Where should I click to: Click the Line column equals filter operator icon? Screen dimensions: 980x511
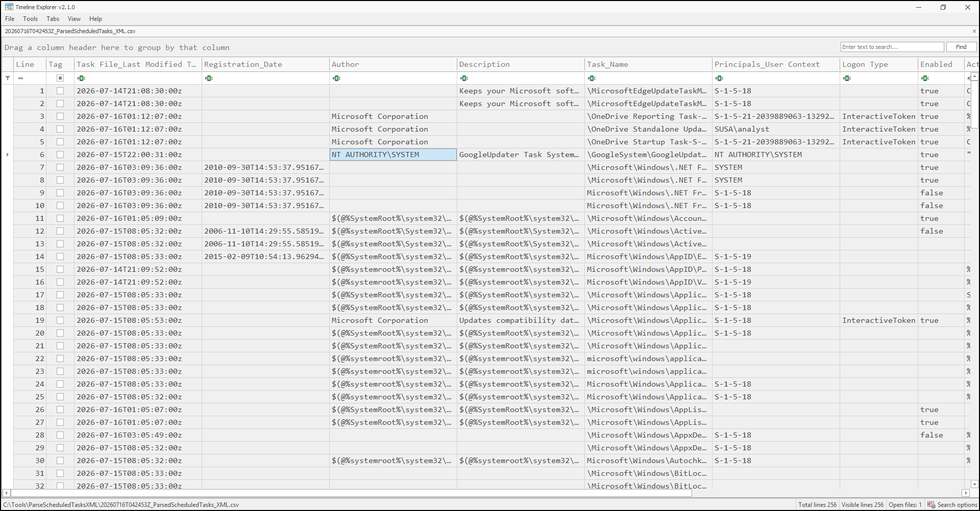(x=20, y=78)
